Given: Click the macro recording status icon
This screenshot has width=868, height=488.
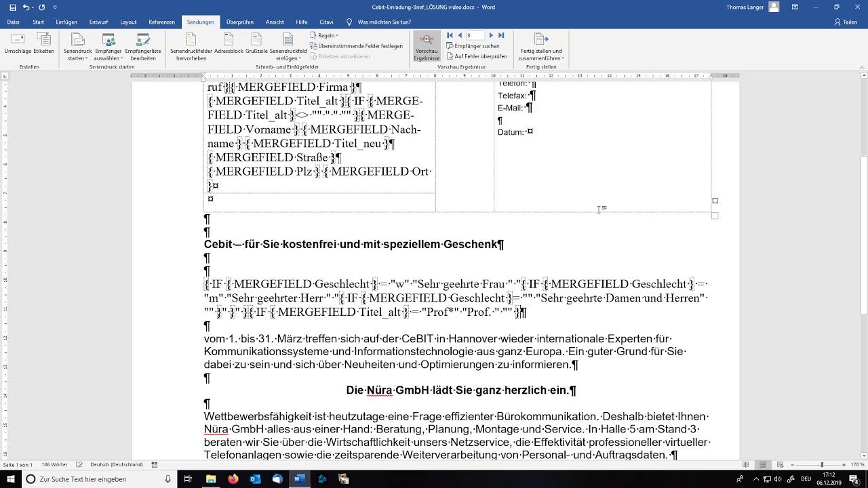Looking at the screenshot, I should click(x=155, y=465).
